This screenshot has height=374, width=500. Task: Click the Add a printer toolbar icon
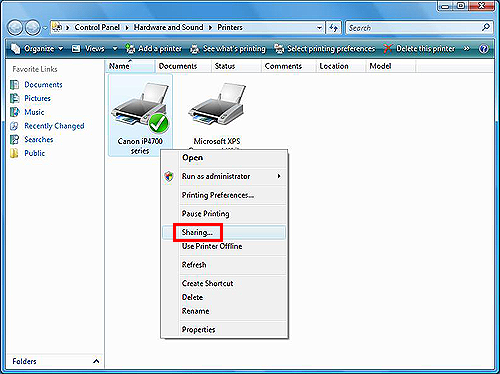[x=130, y=49]
